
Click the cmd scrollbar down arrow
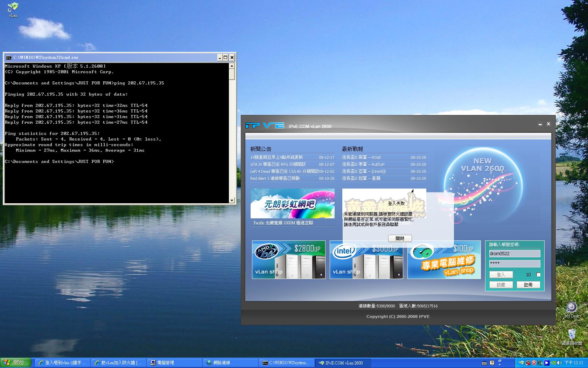tap(232, 200)
